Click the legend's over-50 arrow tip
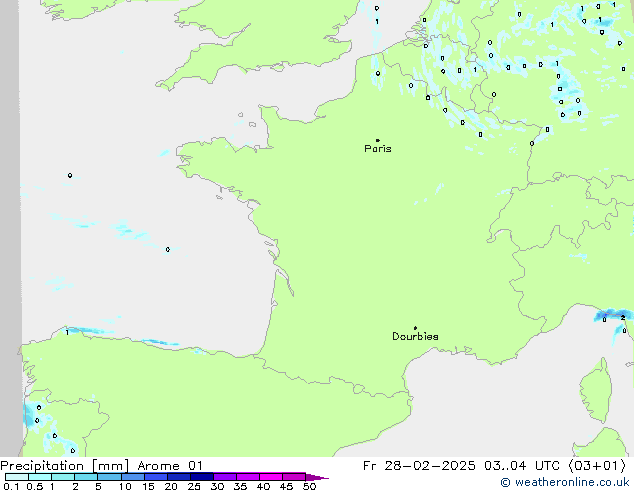This screenshot has height=490, width=634. (317, 477)
